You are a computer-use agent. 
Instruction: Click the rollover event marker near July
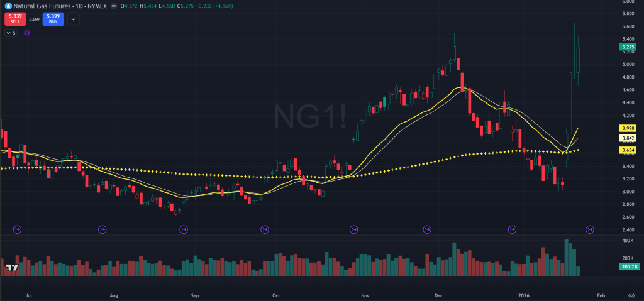click(17, 230)
